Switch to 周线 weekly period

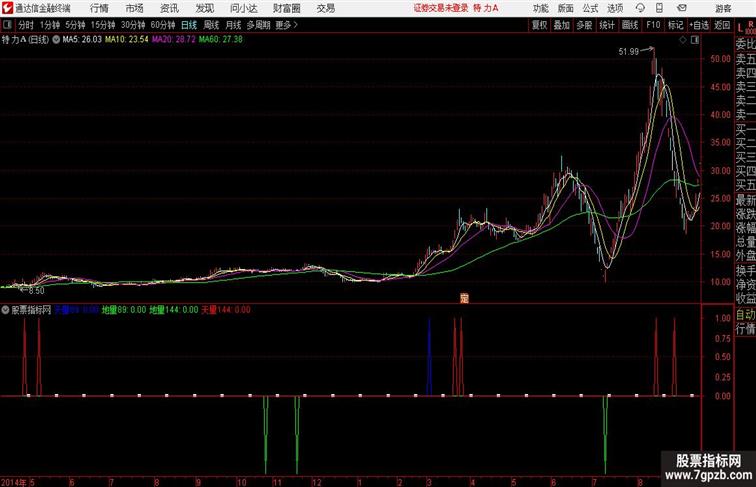(x=211, y=25)
